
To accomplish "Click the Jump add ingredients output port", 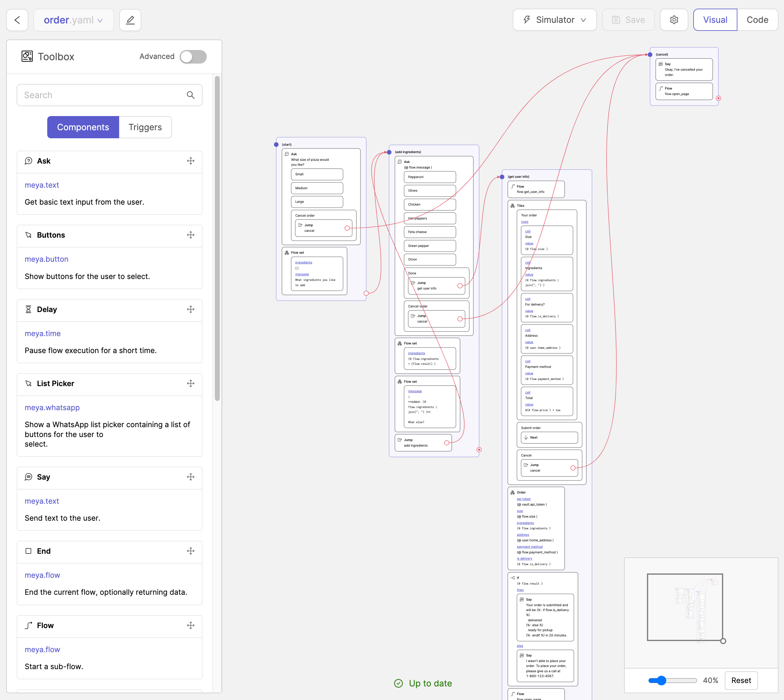I will [x=447, y=443].
